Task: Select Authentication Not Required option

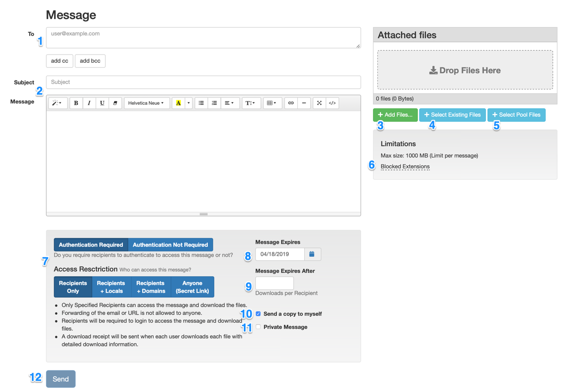Action: point(170,245)
